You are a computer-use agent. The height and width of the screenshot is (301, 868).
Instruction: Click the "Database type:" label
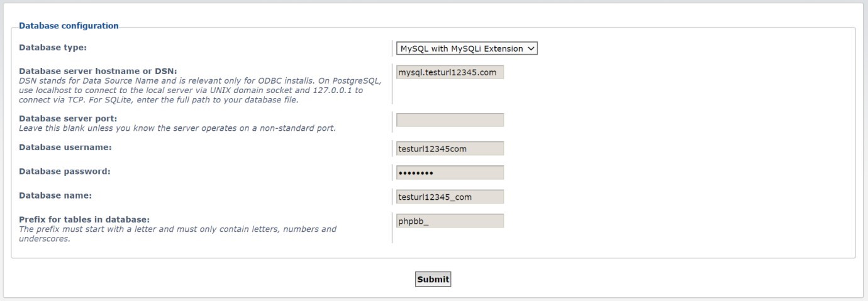point(53,47)
